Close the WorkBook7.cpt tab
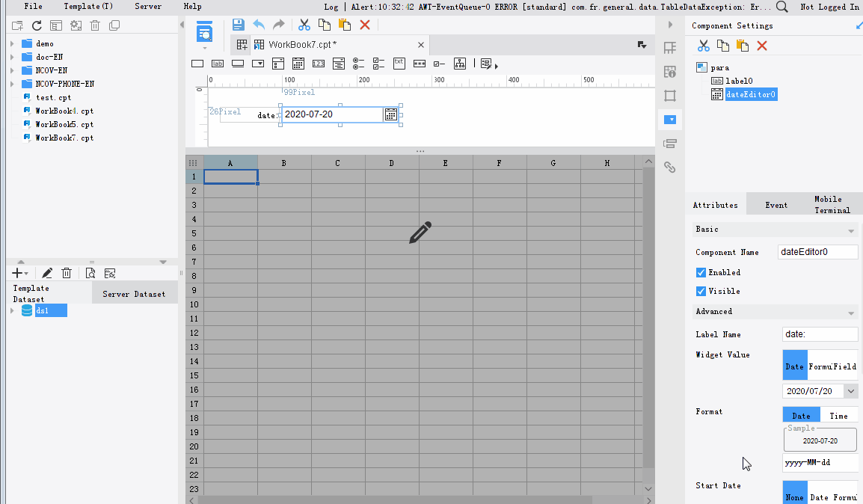The height and width of the screenshot is (504, 863). click(x=420, y=45)
